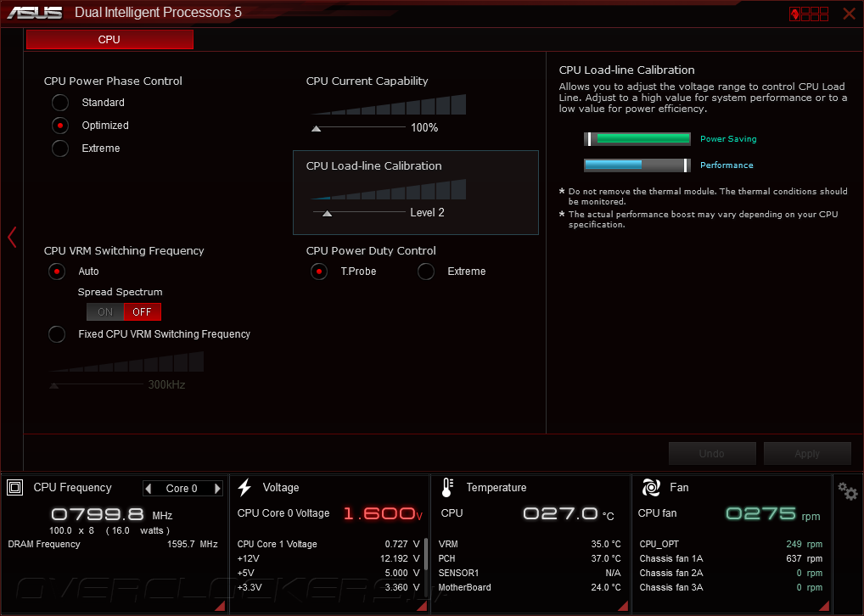Select Standard CPU power phase control
The width and height of the screenshot is (864, 616).
60,103
